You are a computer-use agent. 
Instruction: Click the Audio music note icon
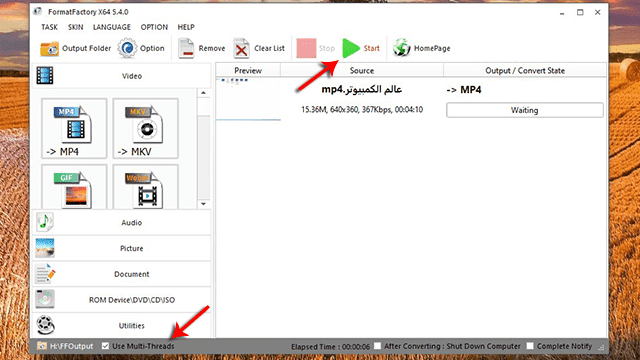point(45,222)
